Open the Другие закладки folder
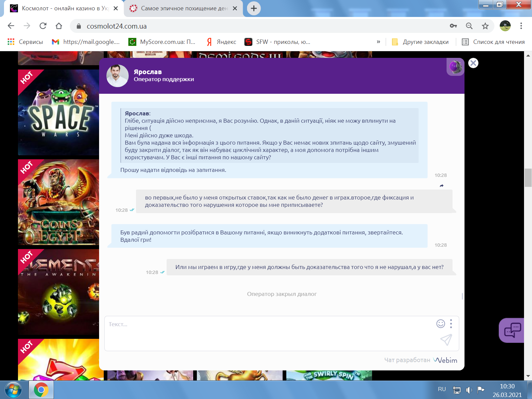 (x=420, y=42)
